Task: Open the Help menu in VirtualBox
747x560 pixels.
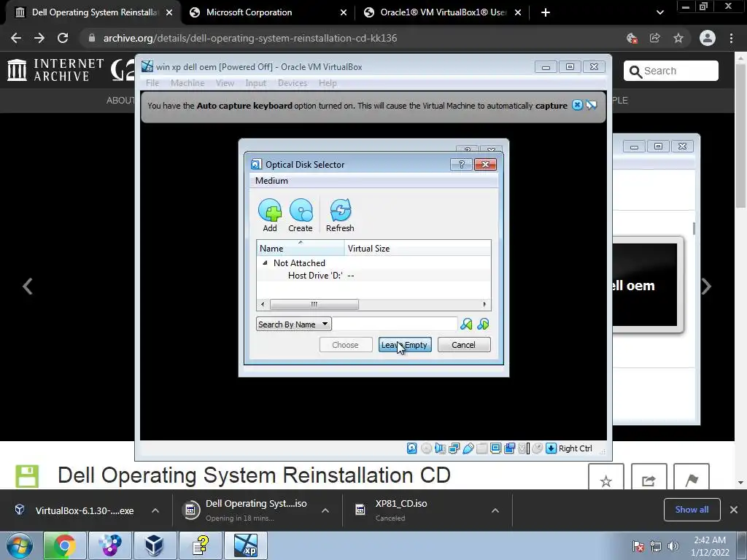Action: pos(328,83)
